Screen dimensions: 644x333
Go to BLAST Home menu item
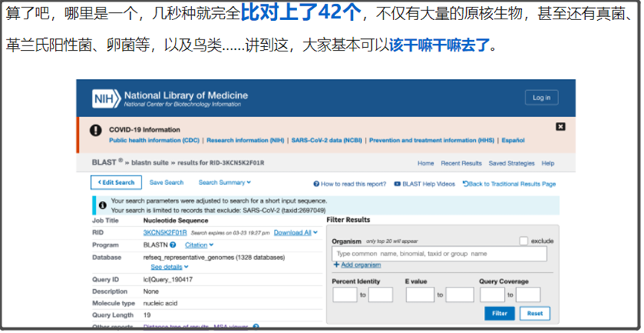pyautogui.click(x=426, y=163)
